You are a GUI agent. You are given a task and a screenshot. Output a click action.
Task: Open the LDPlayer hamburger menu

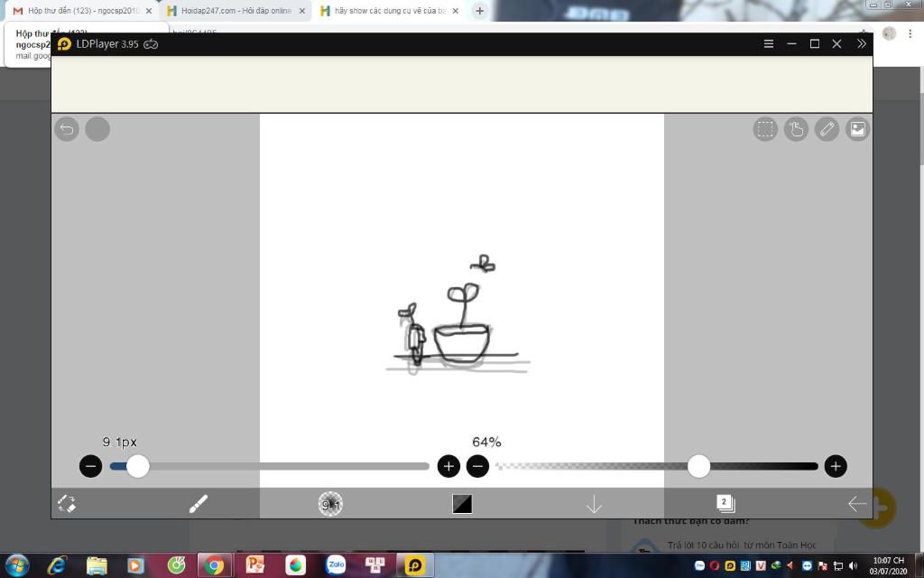point(769,43)
